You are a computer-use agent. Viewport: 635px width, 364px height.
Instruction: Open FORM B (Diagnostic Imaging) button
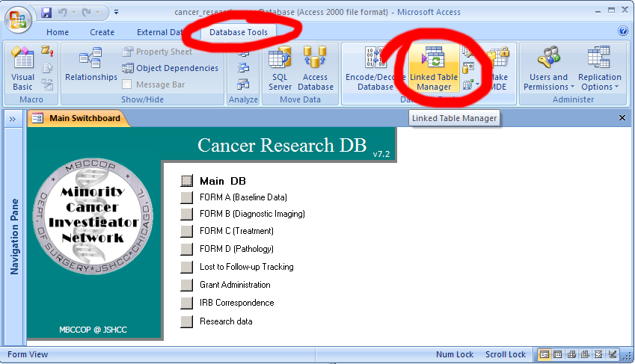point(187,214)
